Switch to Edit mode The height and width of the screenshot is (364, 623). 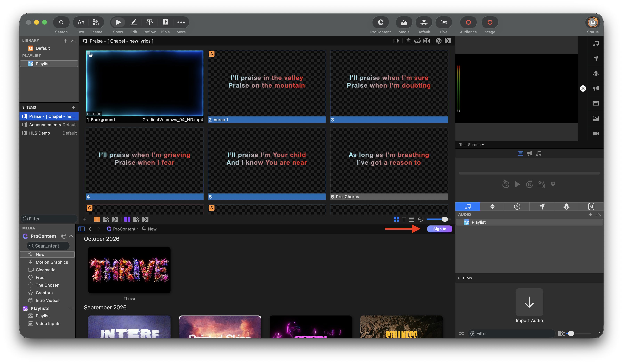point(134,22)
